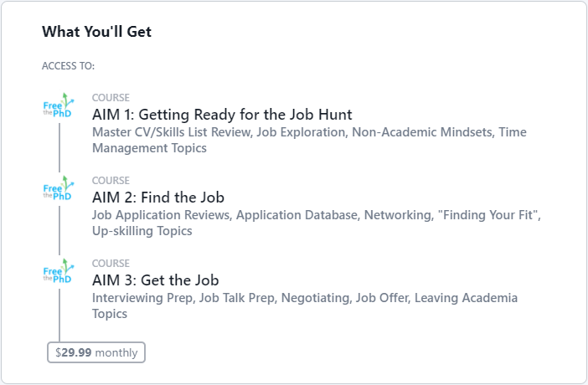This screenshot has width=588, height=385.
Task: Click the timeline connector below the AIM 3 logo
Action: [x=59, y=315]
